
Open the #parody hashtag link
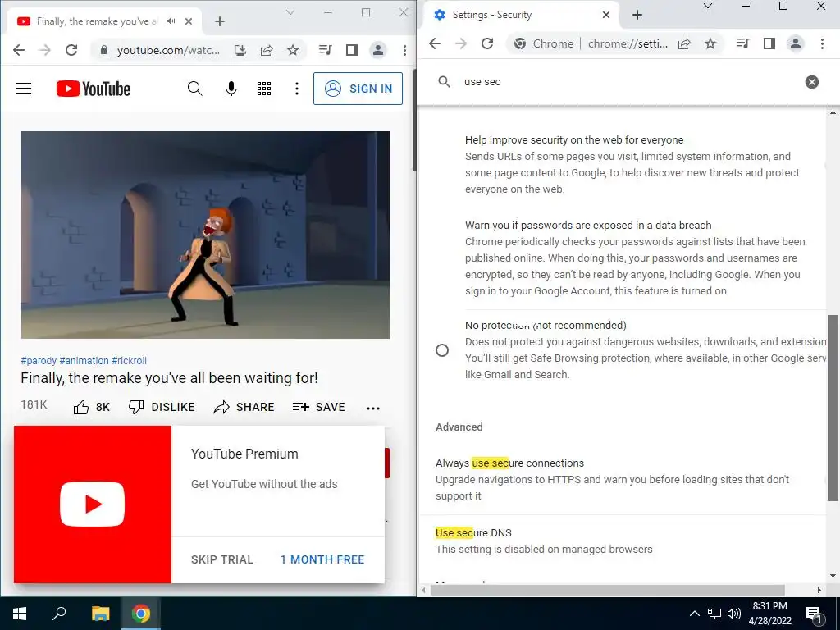(39, 361)
